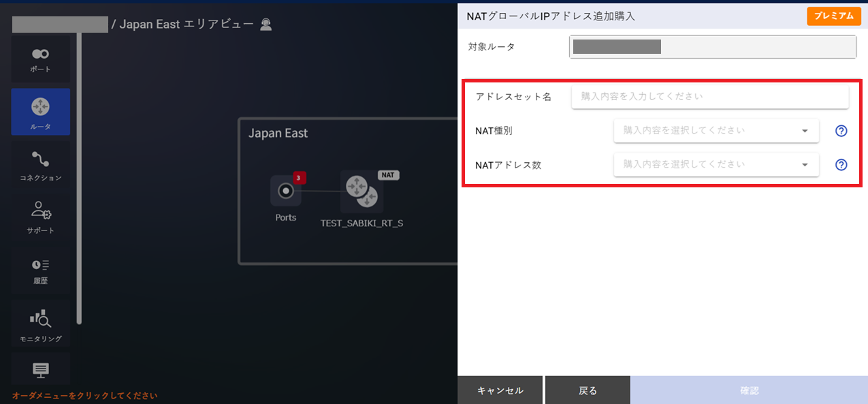This screenshot has height=404, width=868.
Task: Select the Ports node in Japan East
Action: tap(286, 191)
